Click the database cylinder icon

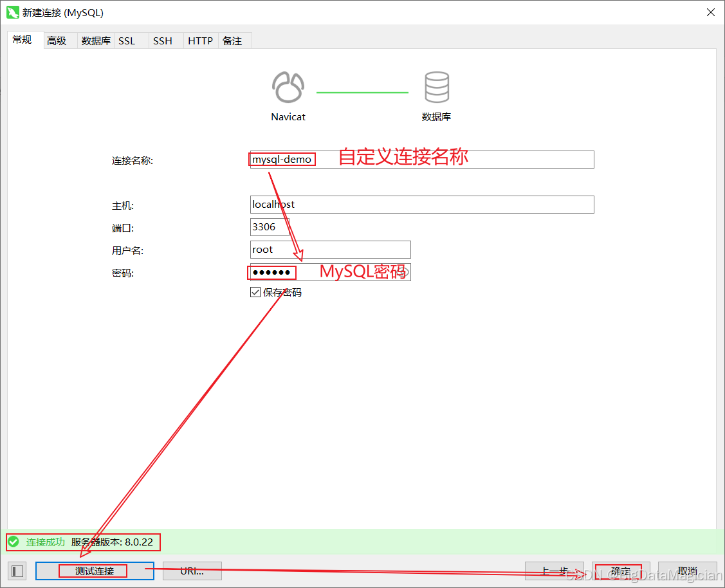(x=436, y=87)
